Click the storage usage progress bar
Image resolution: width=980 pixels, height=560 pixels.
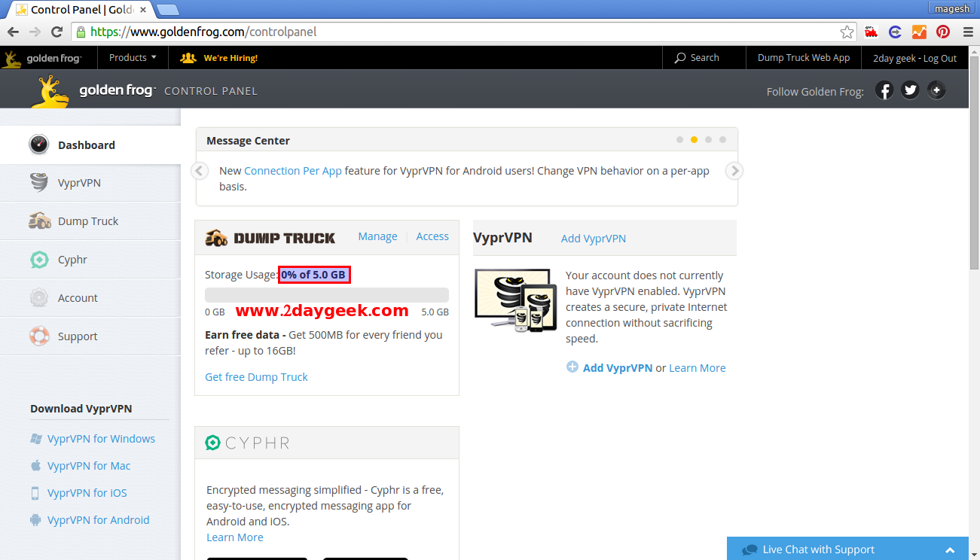[x=327, y=295]
